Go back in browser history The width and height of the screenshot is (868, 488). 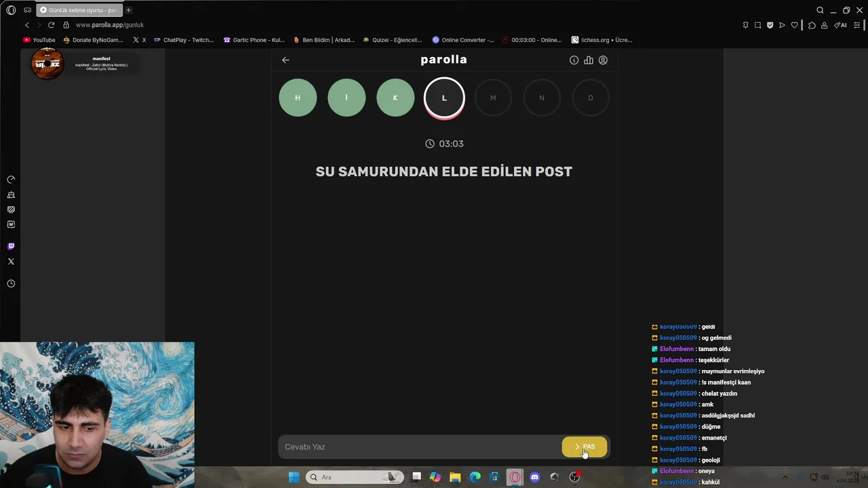point(27,25)
